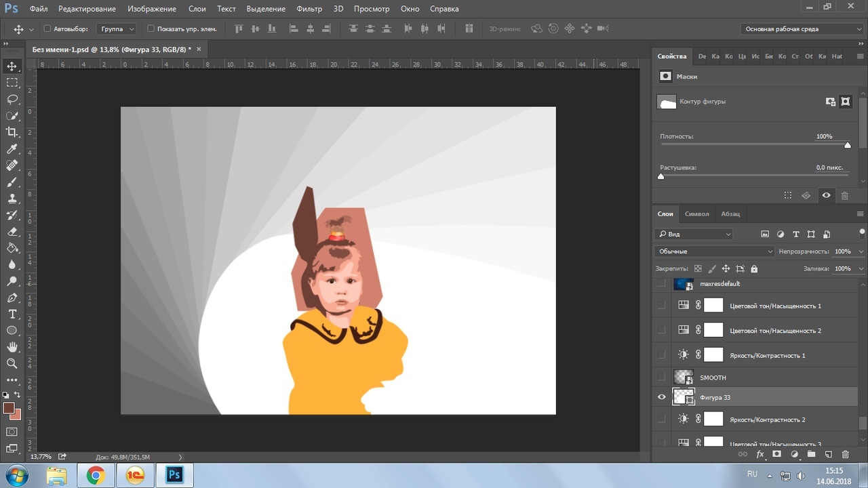Open Move tool preset picker arrow

click(x=31, y=30)
